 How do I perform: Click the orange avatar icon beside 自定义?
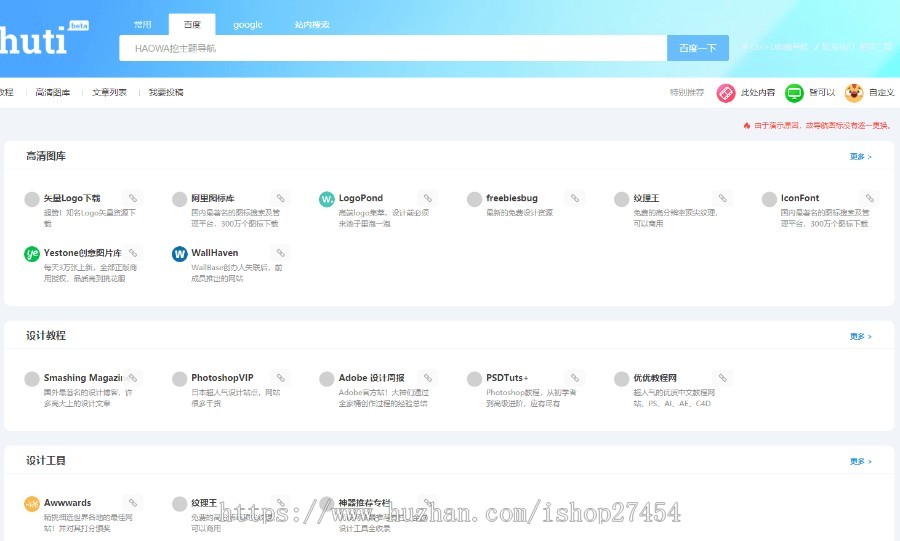coord(854,93)
